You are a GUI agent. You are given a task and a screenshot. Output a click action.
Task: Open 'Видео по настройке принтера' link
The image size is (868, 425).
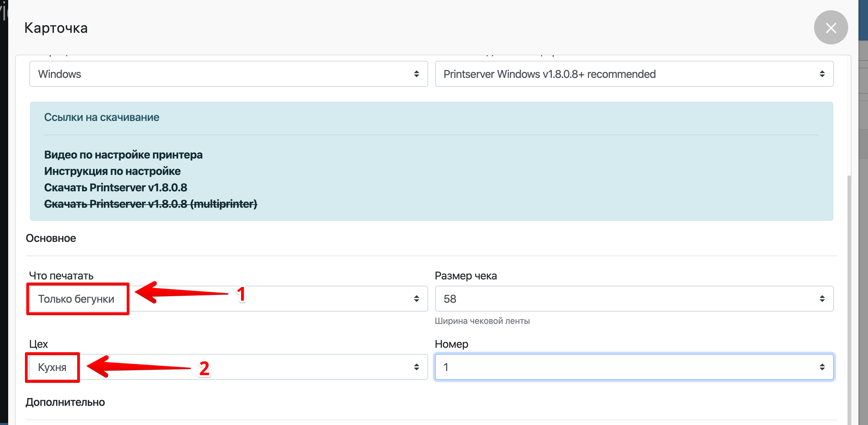[x=123, y=155]
